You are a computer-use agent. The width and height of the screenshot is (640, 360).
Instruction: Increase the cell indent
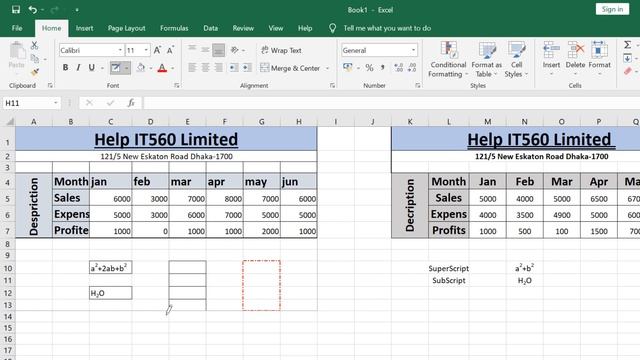click(247, 68)
